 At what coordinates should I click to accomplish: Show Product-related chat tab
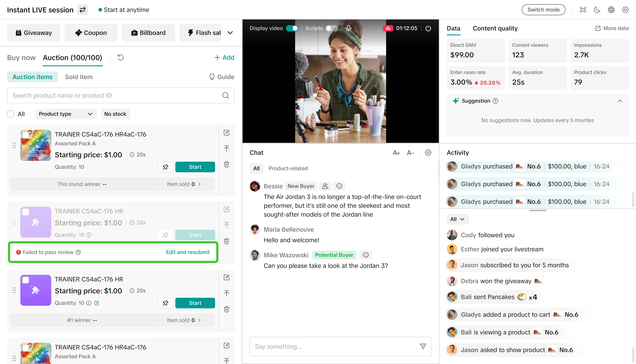pyautogui.click(x=288, y=168)
